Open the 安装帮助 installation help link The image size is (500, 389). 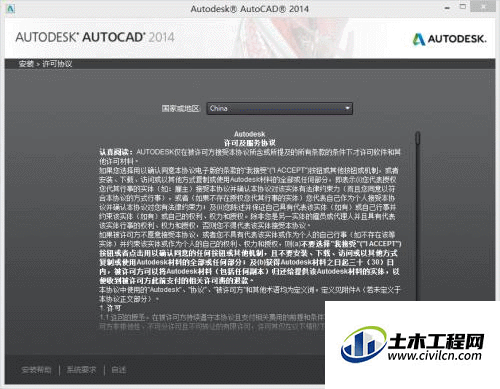[x=36, y=370]
